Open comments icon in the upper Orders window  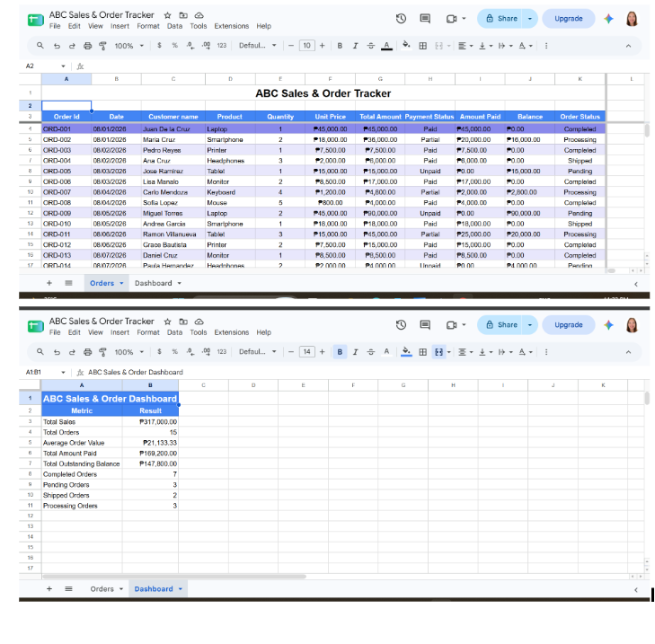[x=425, y=18]
